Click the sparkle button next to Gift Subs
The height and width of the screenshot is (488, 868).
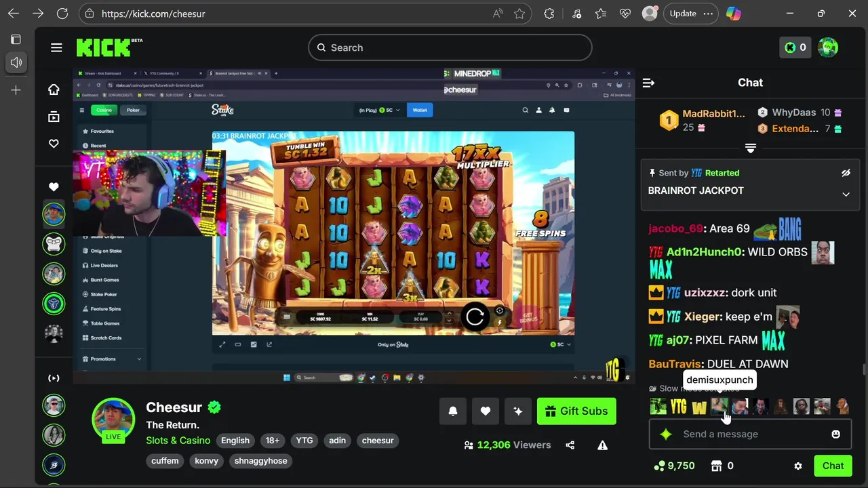518,411
